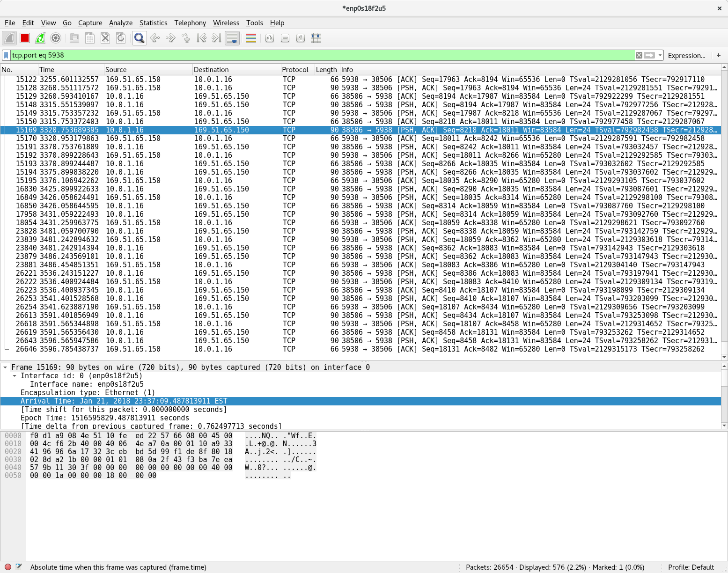Click the start capture shark fin icon
The image size is (728, 573).
point(9,38)
